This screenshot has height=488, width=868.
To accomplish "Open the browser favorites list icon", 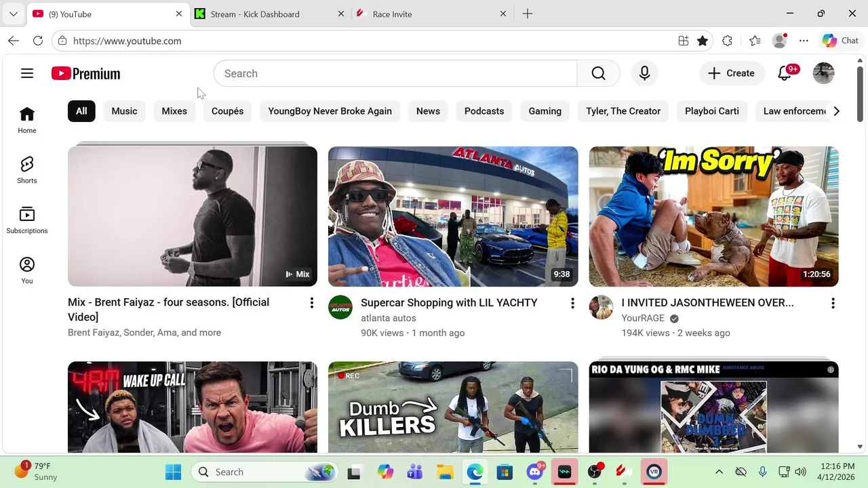I will pos(755,41).
